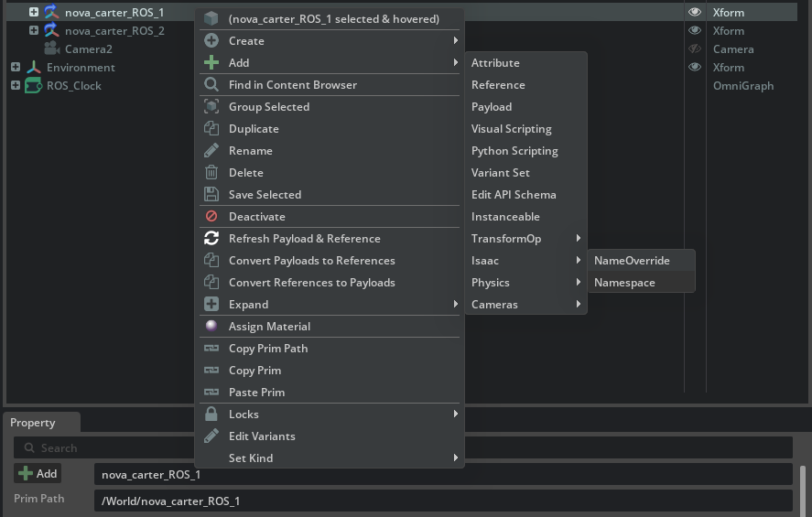Image resolution: width=812 pixels, height=517 pixels.
Task: Click the Locks padlock icon
Action: [211, 415]
